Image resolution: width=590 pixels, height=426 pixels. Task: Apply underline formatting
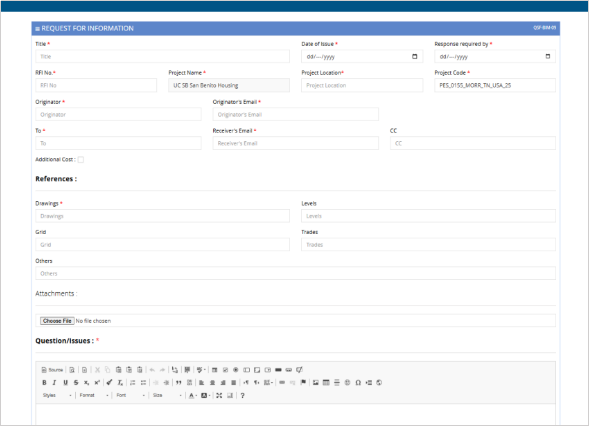pyautogui.click(x=65, y=382)
